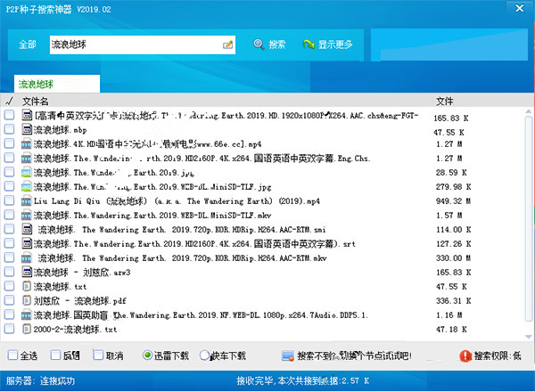The width and height of the screenshot is (535, 392).
Task: Click size value 279.98 K
Action: [453, 187]
